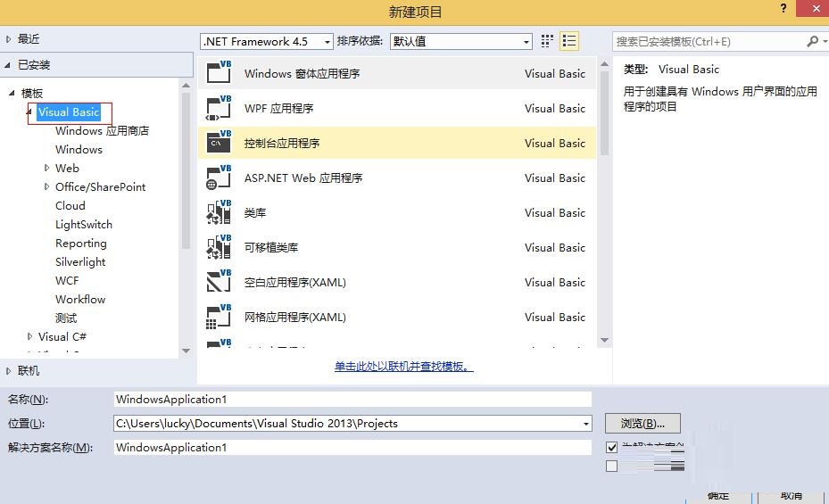Click the Windows 窗体应用程序 template icon

coord(219,73)
